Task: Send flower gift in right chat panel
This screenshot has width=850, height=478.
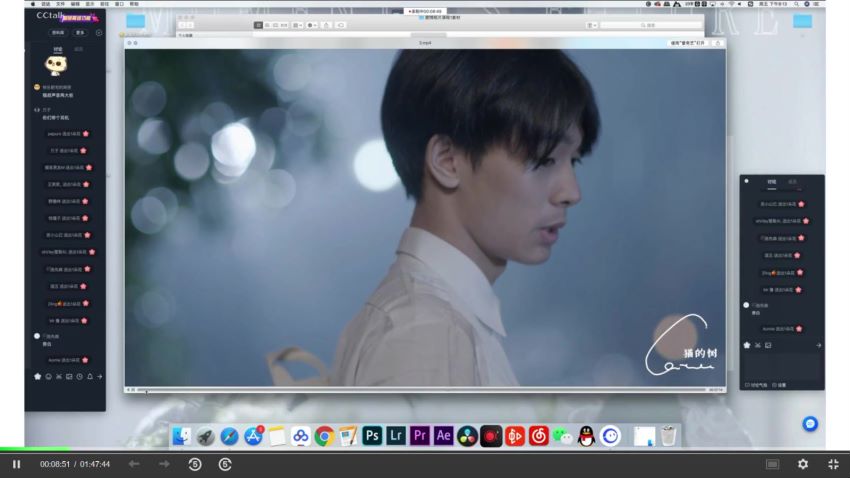Action: click(x=747, y=345)
